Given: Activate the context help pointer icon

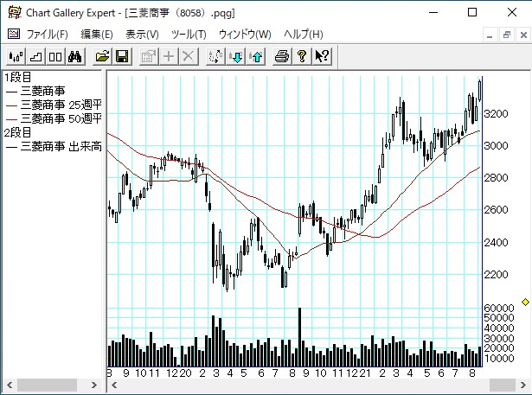Looking at the screenshot, I should click(321, 57).
